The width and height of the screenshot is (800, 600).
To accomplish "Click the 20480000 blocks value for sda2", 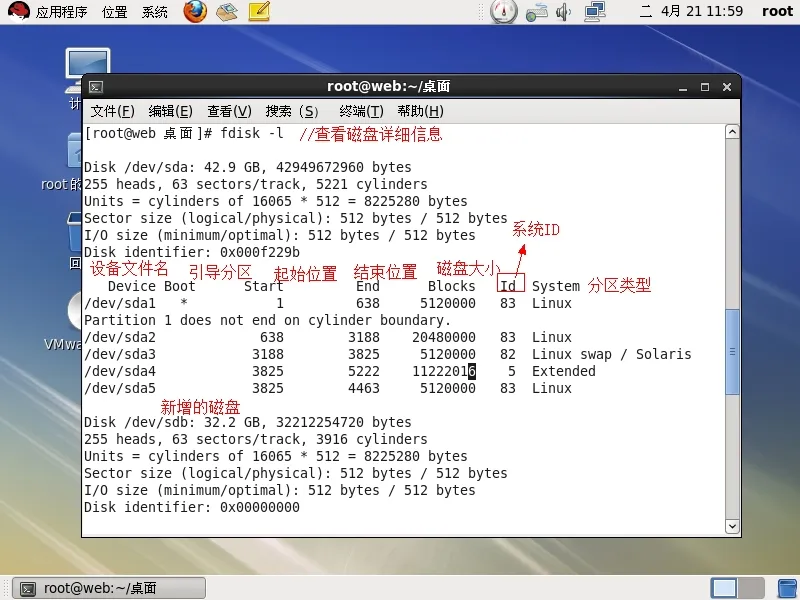I will [444, 337].
